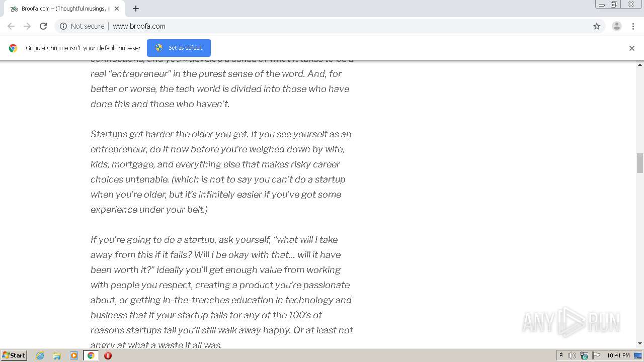This screenshot has height=362, width=644.
Task: Dismiss the default browser notification bar
Action: 631,48
